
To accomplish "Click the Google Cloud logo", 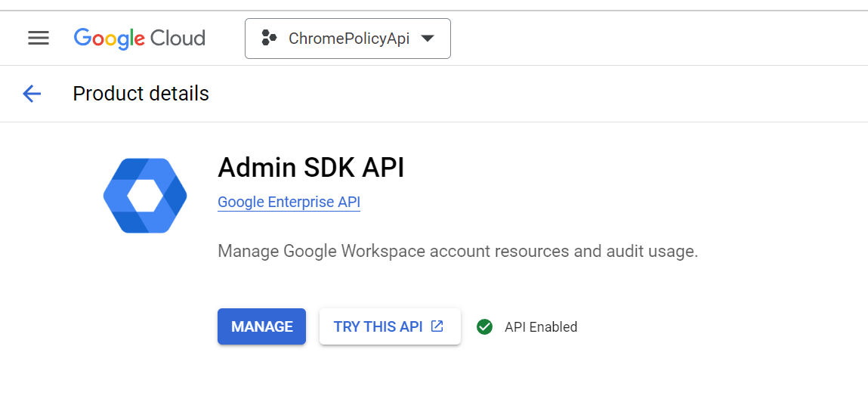I will click(x=140, y=38).
